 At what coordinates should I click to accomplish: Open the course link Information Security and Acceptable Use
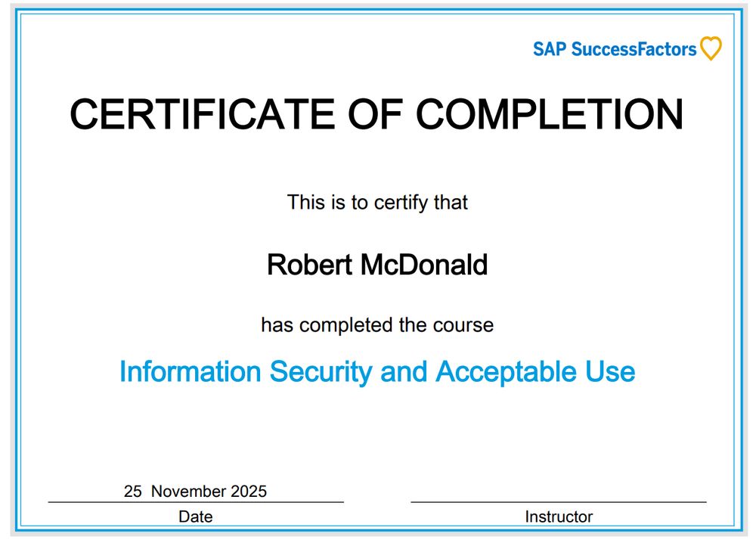coord(378,371)
